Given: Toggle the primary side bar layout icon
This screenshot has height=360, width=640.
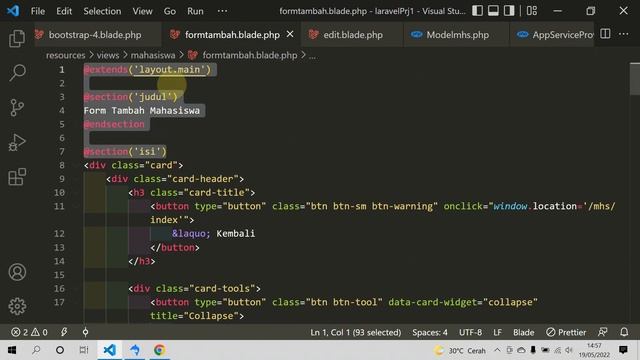Looking at the screenshot, I should click(477, 11).
